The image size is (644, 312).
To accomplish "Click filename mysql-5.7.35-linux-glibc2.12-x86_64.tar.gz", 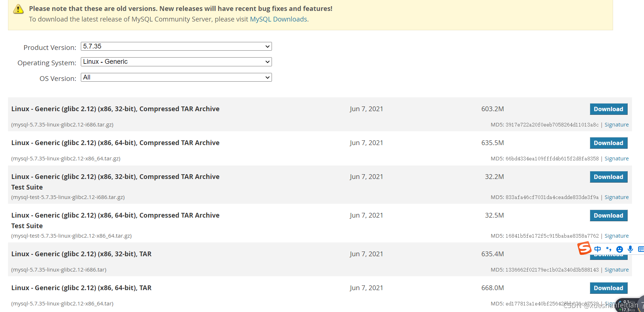I will (x=66, y=159).
